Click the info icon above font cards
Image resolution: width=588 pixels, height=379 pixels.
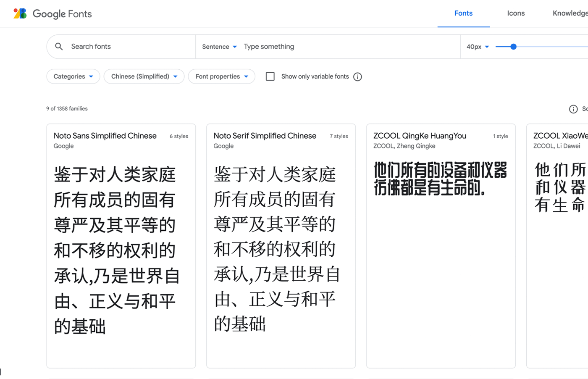tap(573, 109)
